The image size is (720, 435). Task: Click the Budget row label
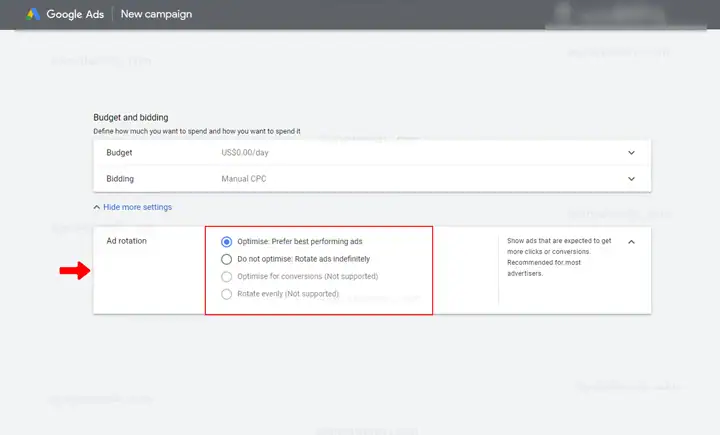click(x=119, y=153)
